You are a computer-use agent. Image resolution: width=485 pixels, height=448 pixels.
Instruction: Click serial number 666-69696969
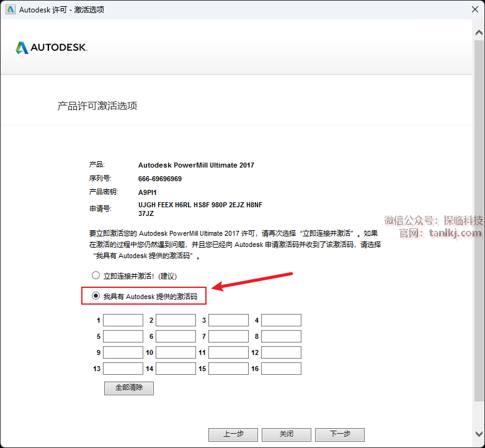click(x=160, y=179)
